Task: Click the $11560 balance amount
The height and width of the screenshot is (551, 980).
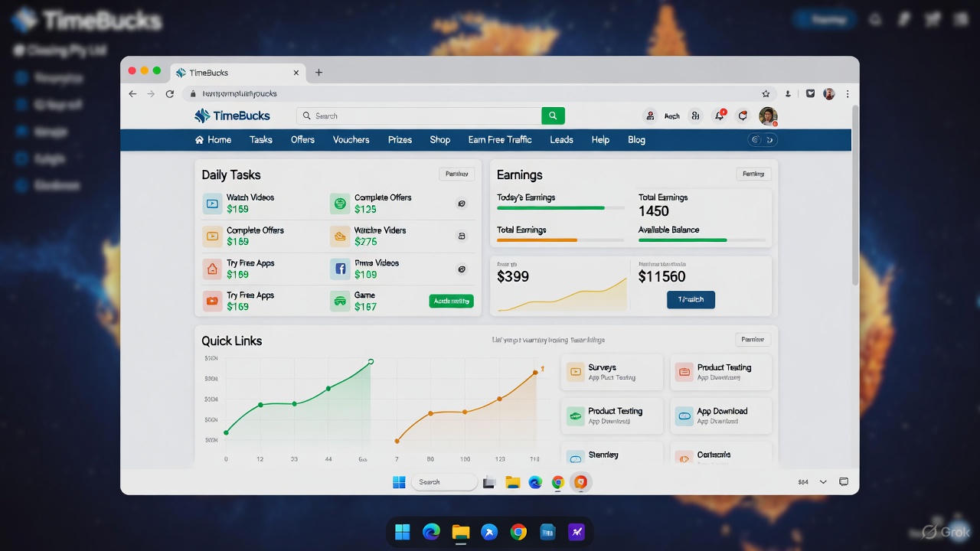Action: 662,277
